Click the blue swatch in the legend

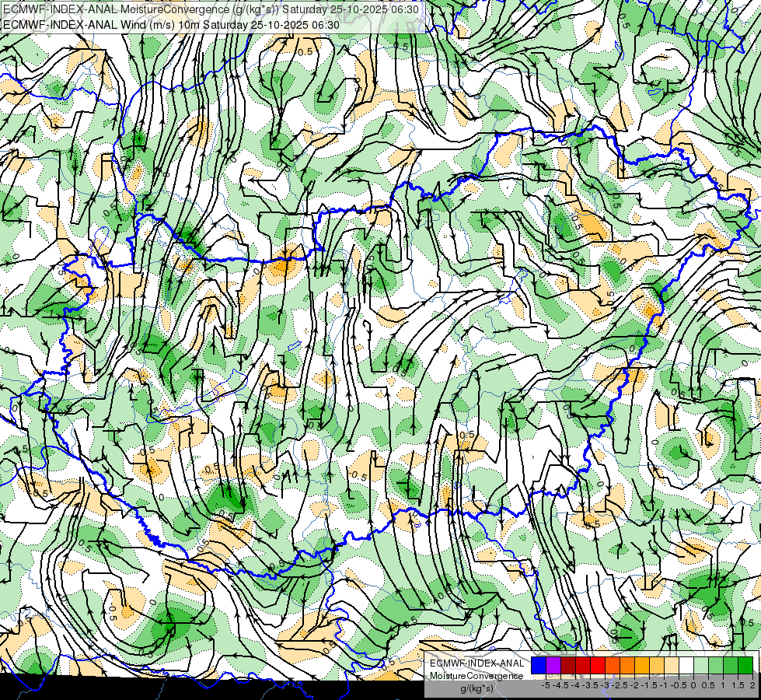(x=539, y=665)
